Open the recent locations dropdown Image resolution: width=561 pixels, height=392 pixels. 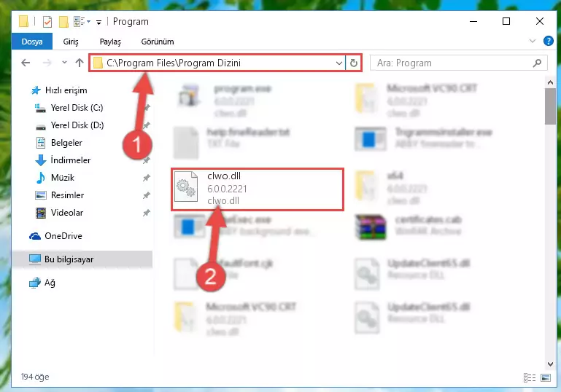tap(64, 63)
